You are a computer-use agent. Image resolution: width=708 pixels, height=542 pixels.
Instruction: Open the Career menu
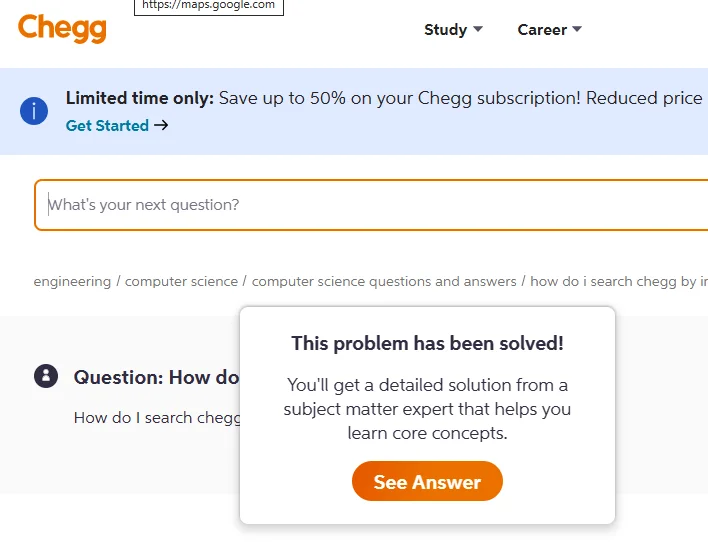pos(550,30)
